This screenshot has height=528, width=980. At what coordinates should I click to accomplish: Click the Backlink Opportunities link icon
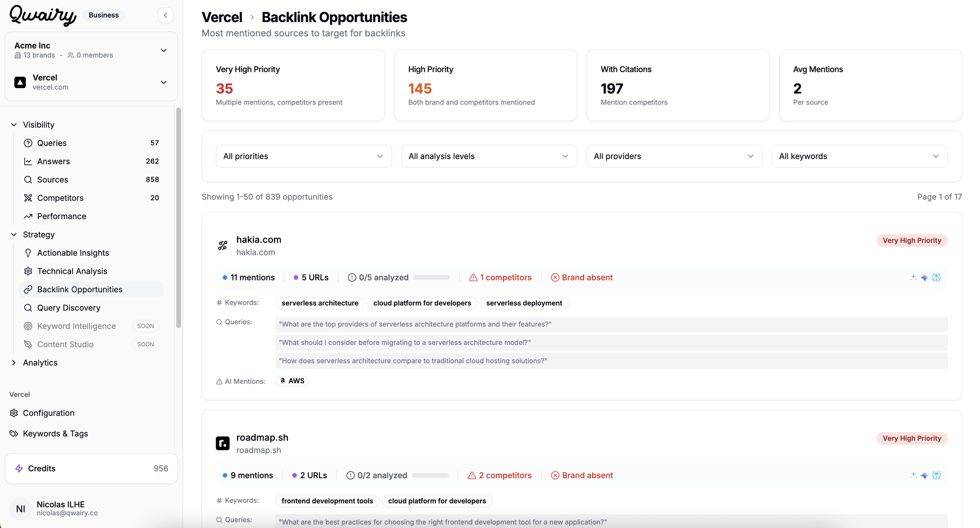pos(28,290)
